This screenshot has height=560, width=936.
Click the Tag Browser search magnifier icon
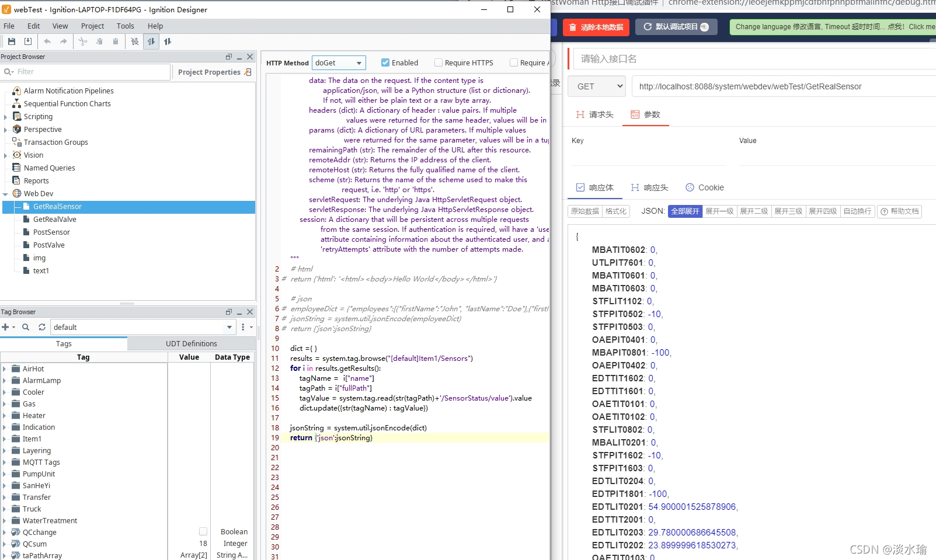[26, 327]
